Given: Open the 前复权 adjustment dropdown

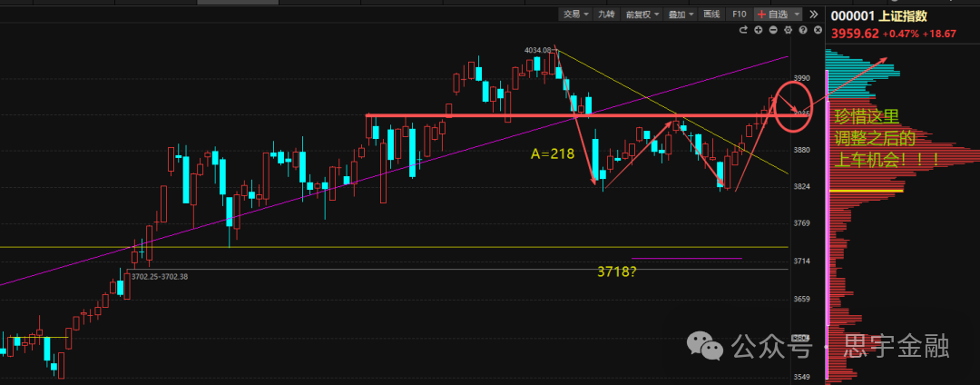Looking at the screenshot, I should click(x=642, y=15).
